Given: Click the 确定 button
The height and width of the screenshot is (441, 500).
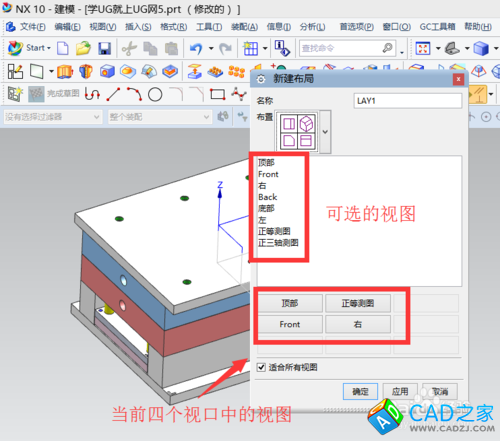Looking at the screenshot, I should click(360, 391).
